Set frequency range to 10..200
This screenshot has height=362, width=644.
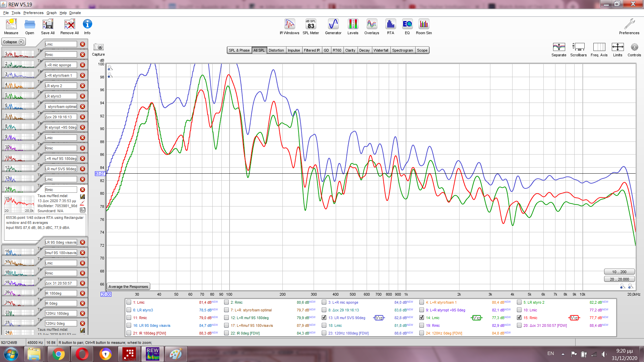[x=619, y=272]
